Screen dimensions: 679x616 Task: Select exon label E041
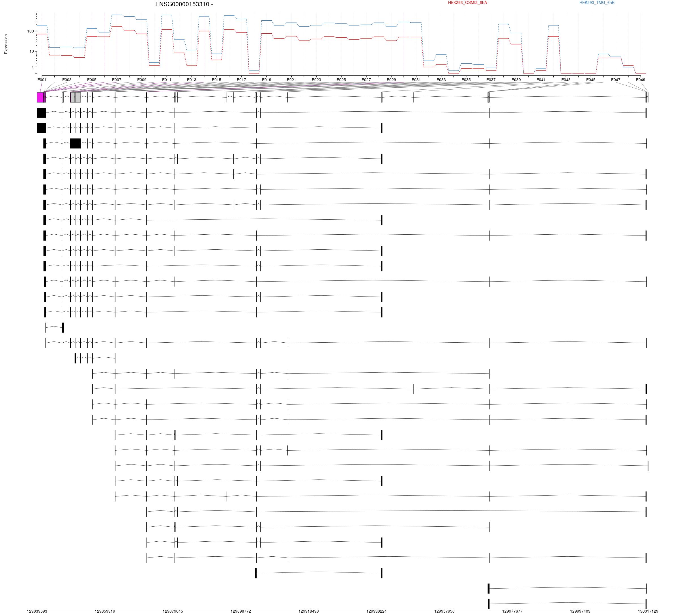tap(541, 80)
